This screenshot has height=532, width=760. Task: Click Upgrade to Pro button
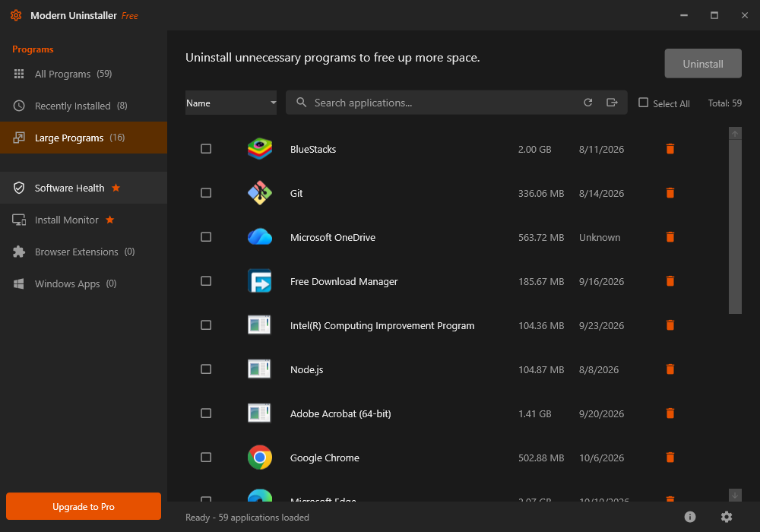pyautogui.click(x=84, y=506)
